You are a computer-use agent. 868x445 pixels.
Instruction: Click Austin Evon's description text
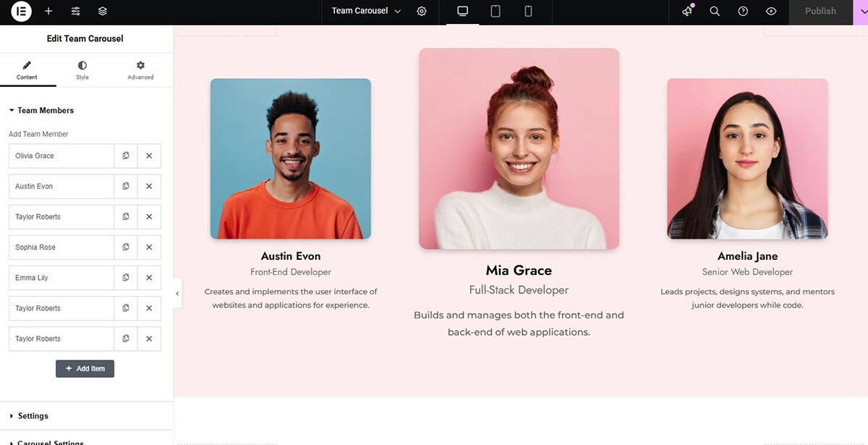pos(291,298)
